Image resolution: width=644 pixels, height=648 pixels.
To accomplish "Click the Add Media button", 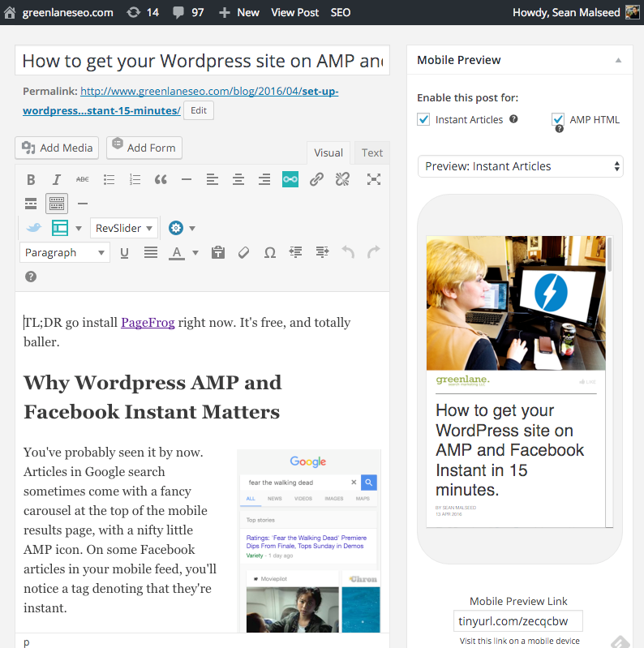I will click(x=57, y=148).
